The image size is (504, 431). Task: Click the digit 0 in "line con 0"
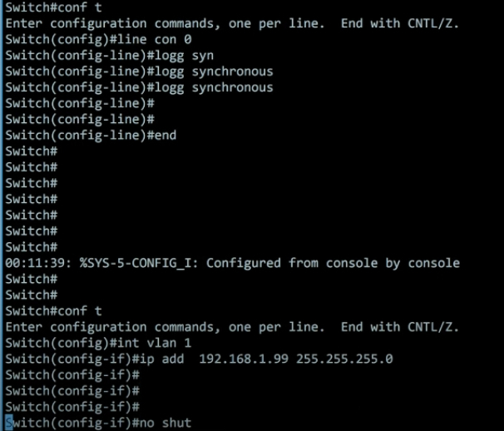point(188,39)
